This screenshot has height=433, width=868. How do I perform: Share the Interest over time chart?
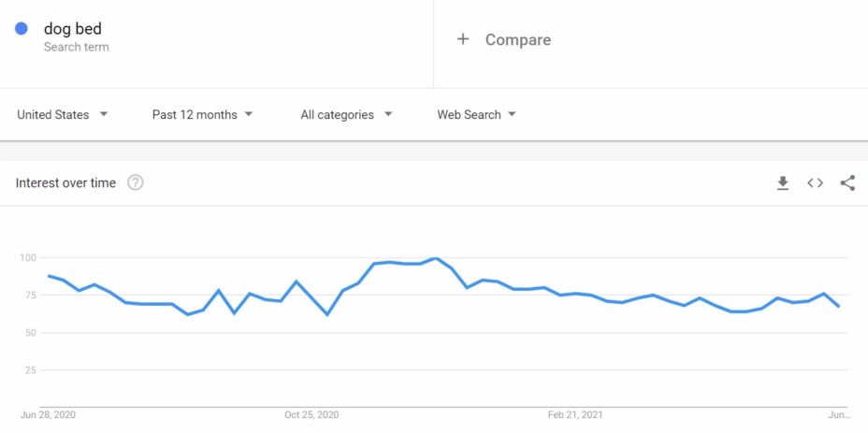coord(847,183)
